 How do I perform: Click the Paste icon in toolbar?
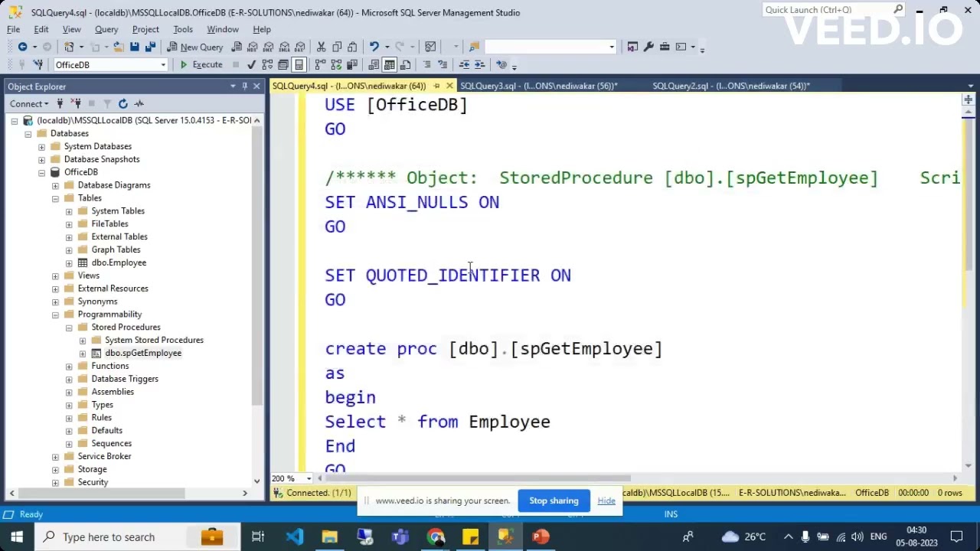[x=352, y=47]
